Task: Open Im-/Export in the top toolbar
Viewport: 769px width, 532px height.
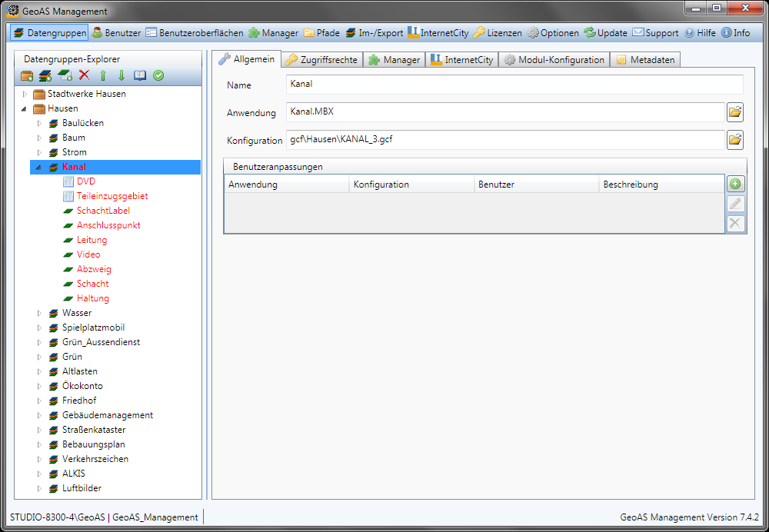Action: click(x=375, y=33)
